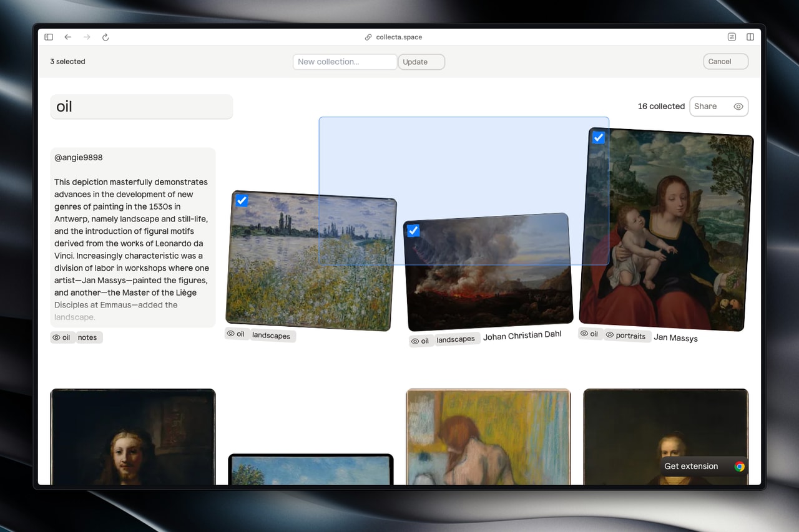Click oil tag under the Dahl painting
This screenshot has height=532, width=799.
[x=421, y=341]
